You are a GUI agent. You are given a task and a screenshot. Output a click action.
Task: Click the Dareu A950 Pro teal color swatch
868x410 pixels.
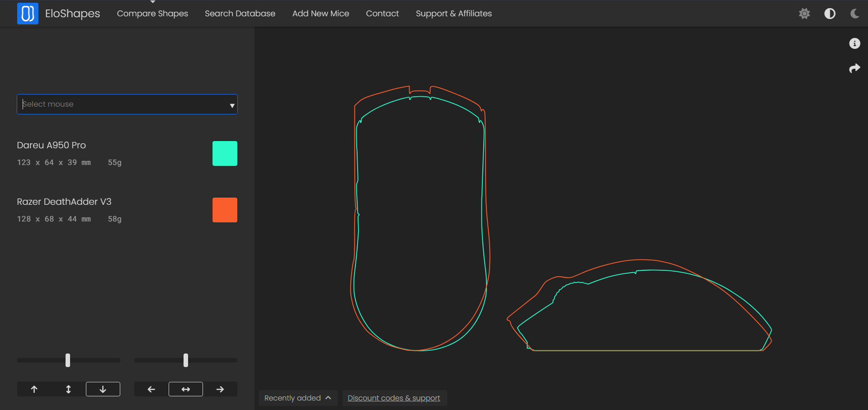click(225, 153)
